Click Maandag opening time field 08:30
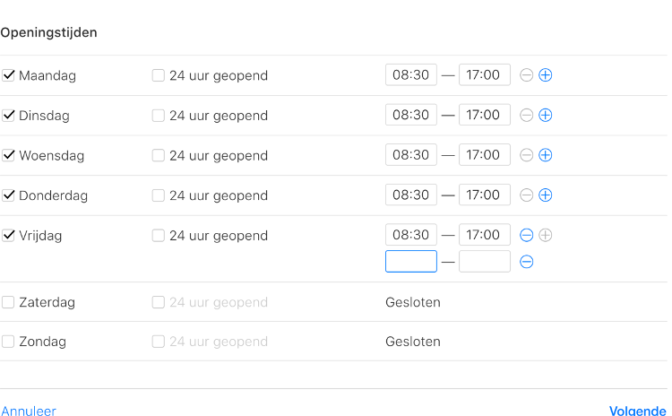This screenshot has width=672, height=416. tap(411, 75)
